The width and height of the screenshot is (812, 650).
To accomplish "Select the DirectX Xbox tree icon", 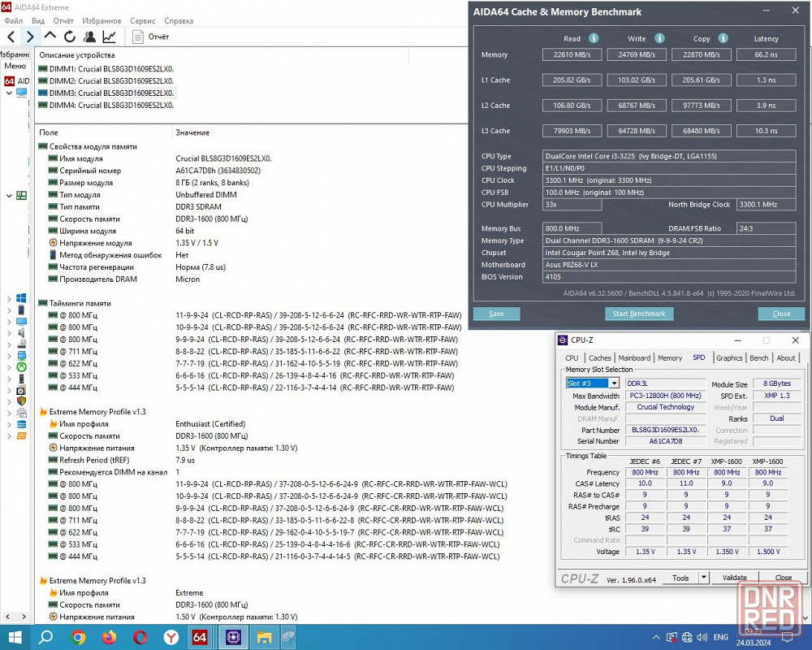I will (21, 367).
